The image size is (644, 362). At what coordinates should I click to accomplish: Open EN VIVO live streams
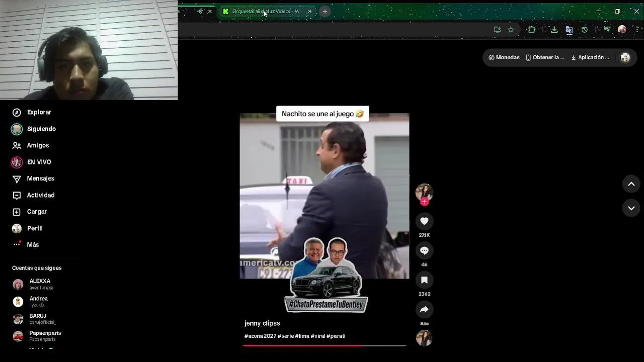click(31, 162)
